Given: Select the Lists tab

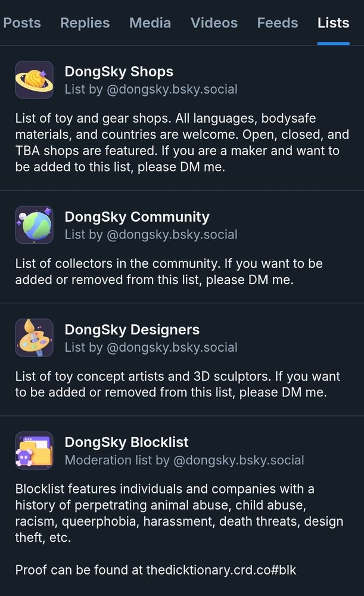Looking at the screenshot, I should pyautogui.click(x=333, y=23).
